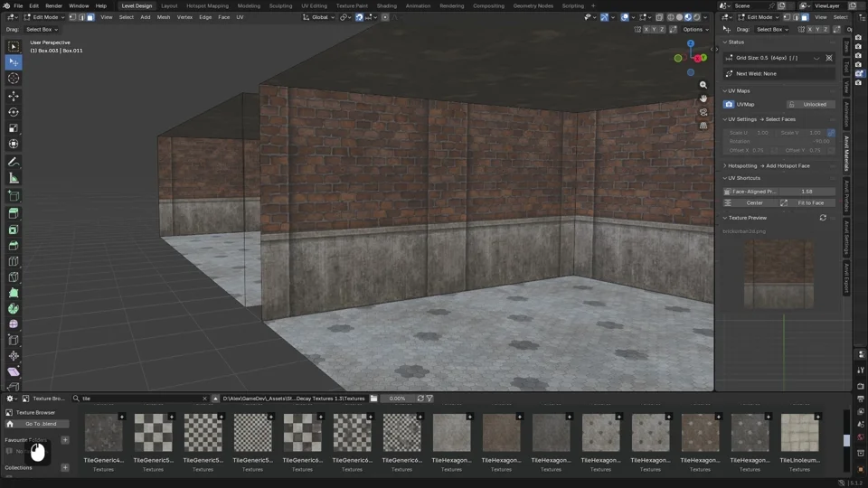Screen dimensions: 868x488
Task: Toggle snapping magnet in viewport header
Action: pos(359,17)
